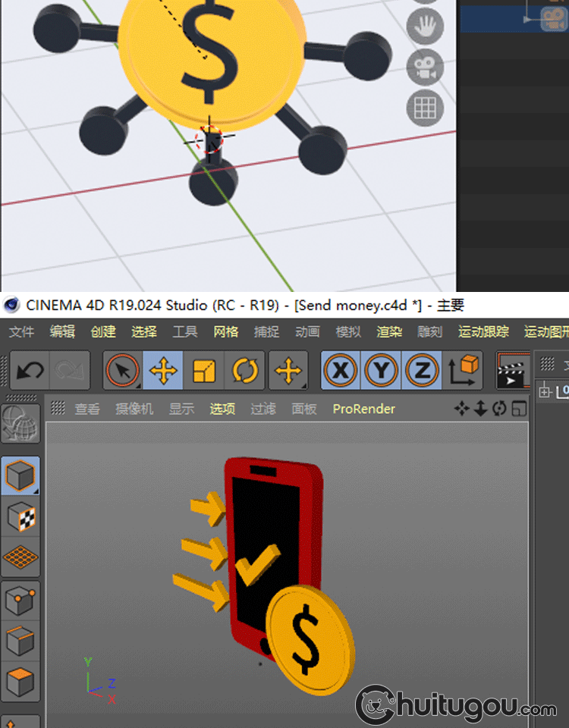
Task: Switch to Points mode
Action: 20,601
